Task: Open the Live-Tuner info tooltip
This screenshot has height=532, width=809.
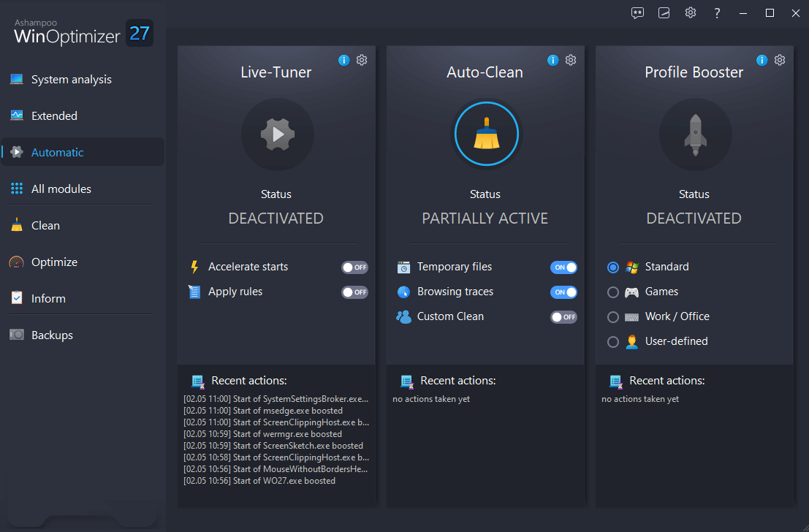Action: pyautogui.click(x=343, y=60)
